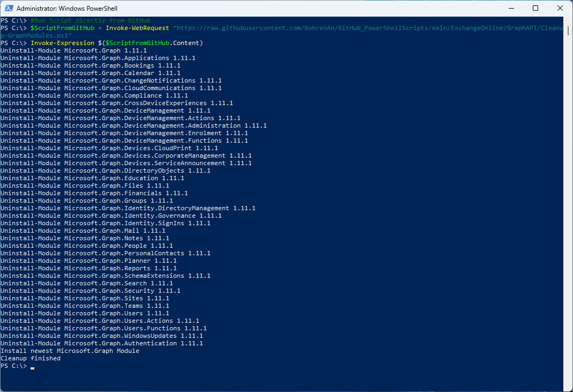This screenshot has height=392, width=573.
Task: Click the 'Install newest Microsoft.Graph Module' line
Action: (x=70, y=351)
